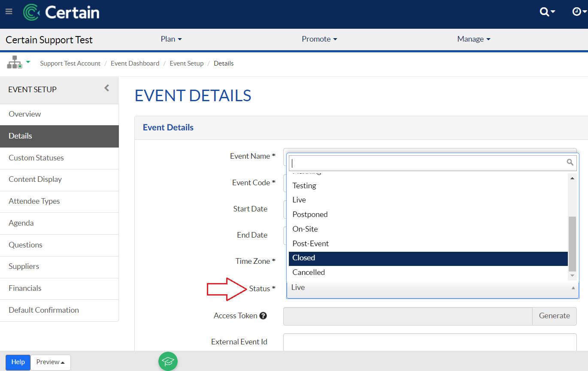
Task: Click the External Event Id field
Action: coord(430,342)
